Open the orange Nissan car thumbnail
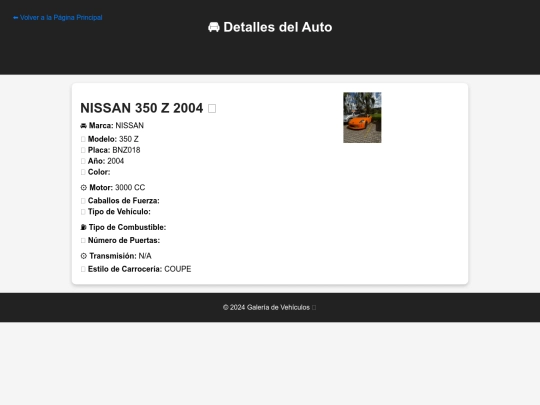Image resolution: width=540 pixels, height=405 pixels. (x=362, y=117)
